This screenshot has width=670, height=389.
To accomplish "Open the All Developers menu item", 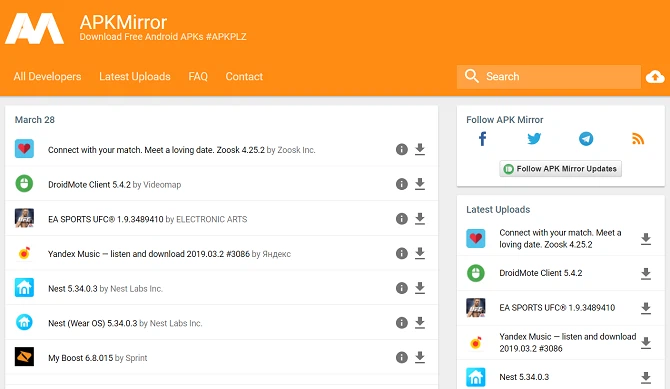I will [47, 77].
